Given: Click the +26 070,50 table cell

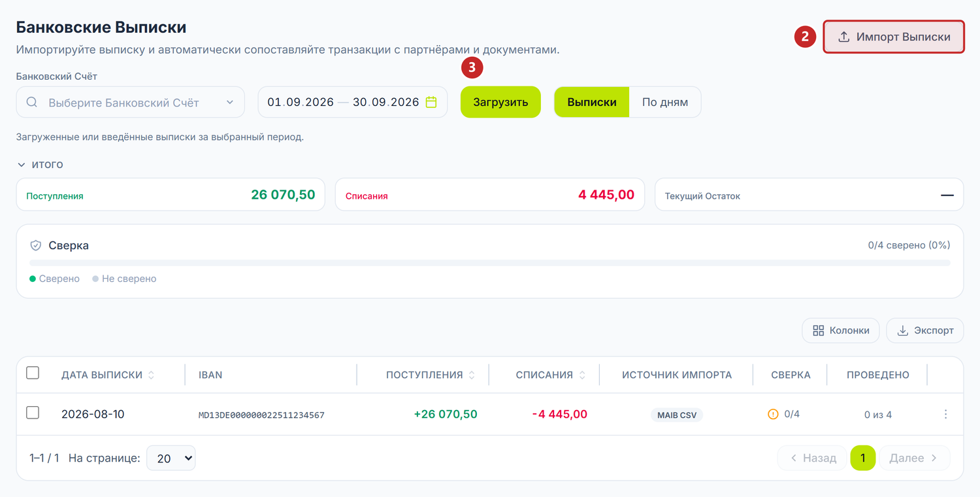Looking at the screenshot, I should (x=446, y=414).
